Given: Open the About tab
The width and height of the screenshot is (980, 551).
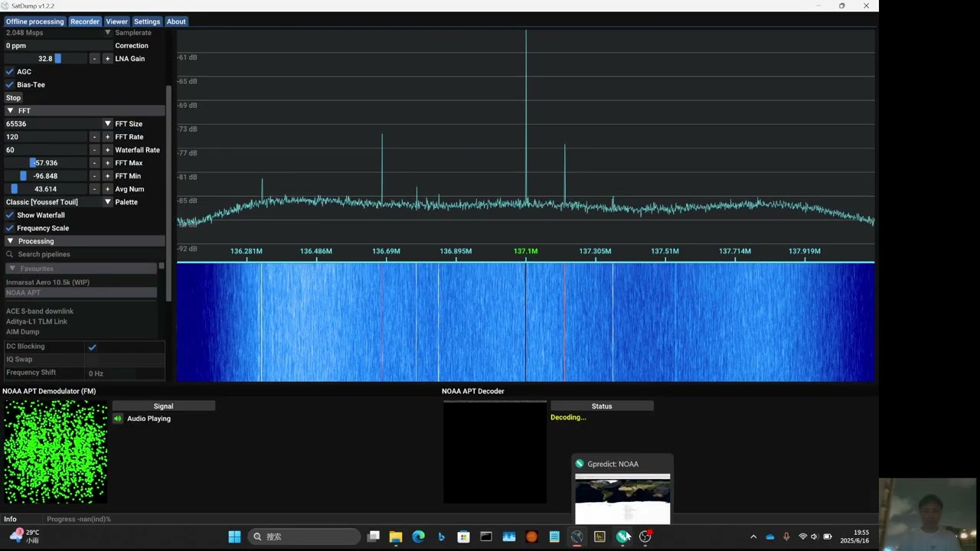Looking at the screenshot, I should coord(176,21).
